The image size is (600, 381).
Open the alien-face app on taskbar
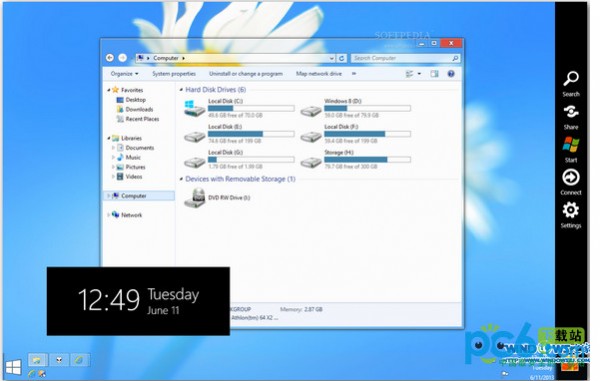[x=59, y=360]
